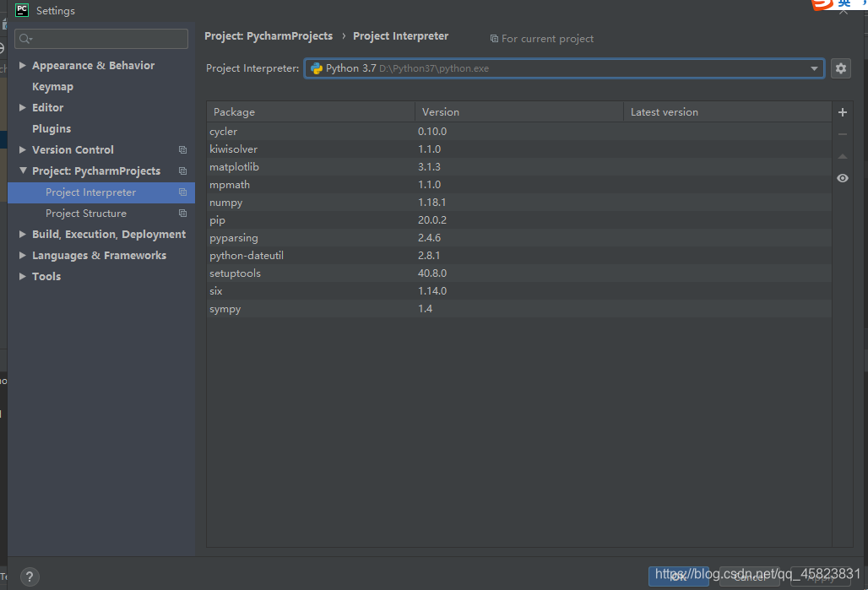Select the pyparsing package row
The image size is (868, 590).
click(519, 237)
